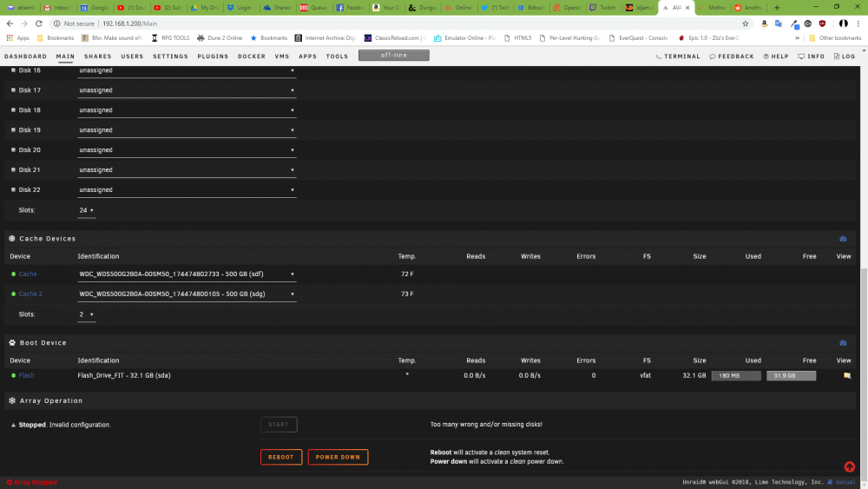Image resolution: width=868 pixels, height=489 pixels.
Task: Open the Terminal from the top bar
Action: pos(678,56)
